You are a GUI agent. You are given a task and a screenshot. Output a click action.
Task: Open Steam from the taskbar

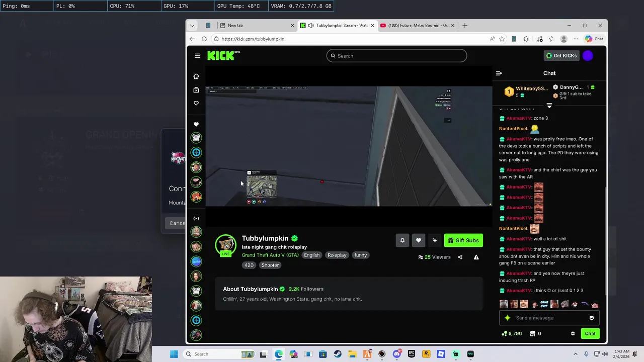coord(338,354)
